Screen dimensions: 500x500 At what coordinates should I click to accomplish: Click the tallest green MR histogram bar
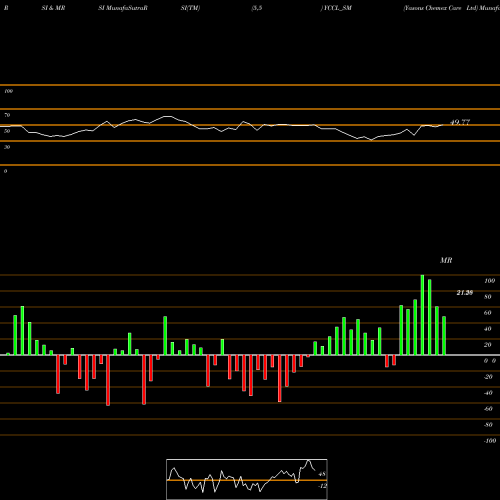point(422,315)
